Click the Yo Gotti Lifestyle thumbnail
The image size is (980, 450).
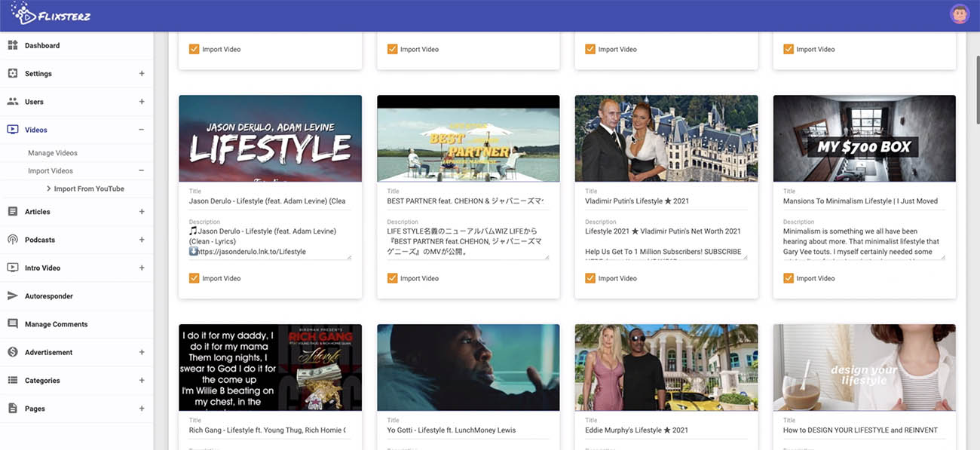pos(468,367)
